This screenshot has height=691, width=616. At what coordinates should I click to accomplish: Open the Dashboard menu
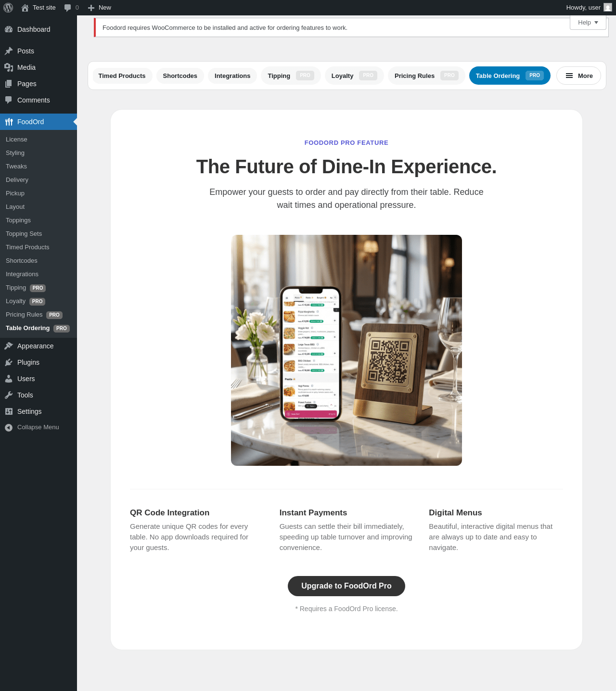pyautogui.click(x=38, y=29)
